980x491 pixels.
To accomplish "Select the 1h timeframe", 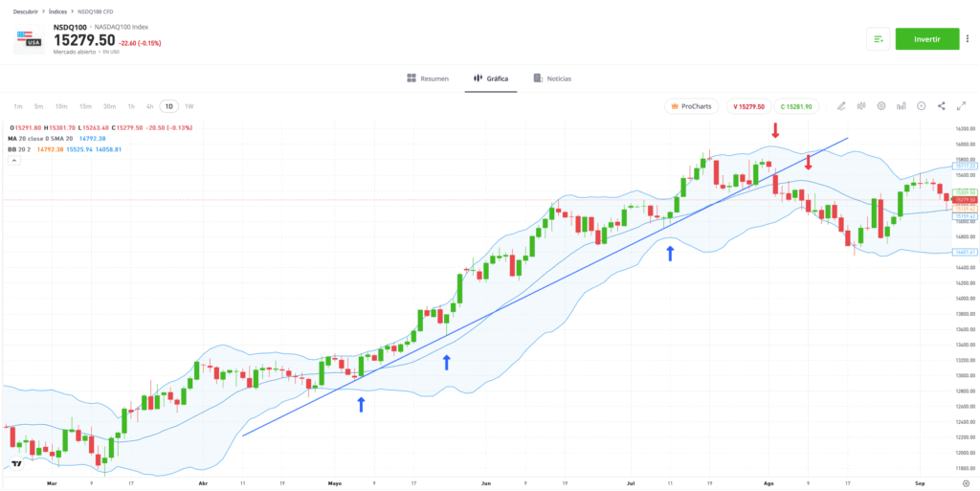I will 131,106.
